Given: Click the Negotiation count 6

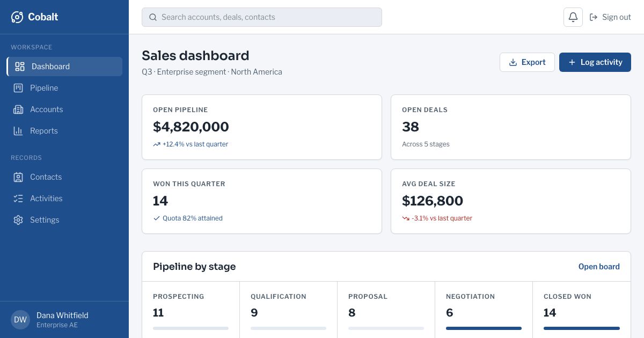Looking at the screenshot, I should (450, 313).
